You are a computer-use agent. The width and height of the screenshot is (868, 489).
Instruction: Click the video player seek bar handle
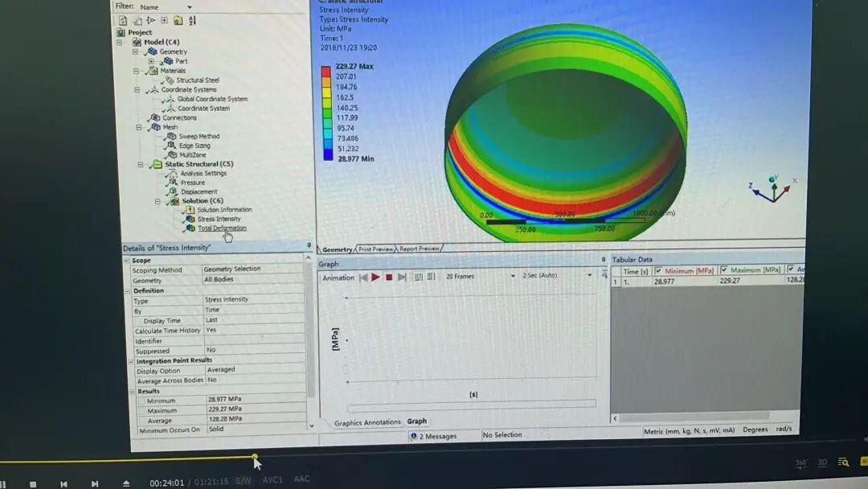(x=255, y=457)
